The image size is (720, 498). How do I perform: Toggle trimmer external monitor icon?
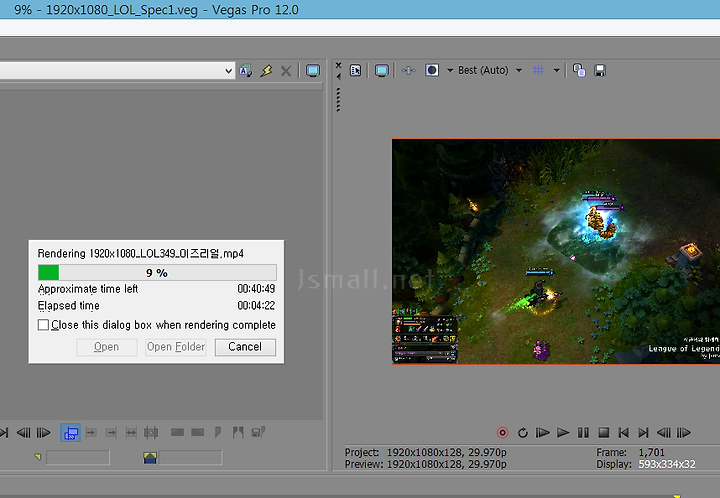pyautogui.click(x=313, y=71)
